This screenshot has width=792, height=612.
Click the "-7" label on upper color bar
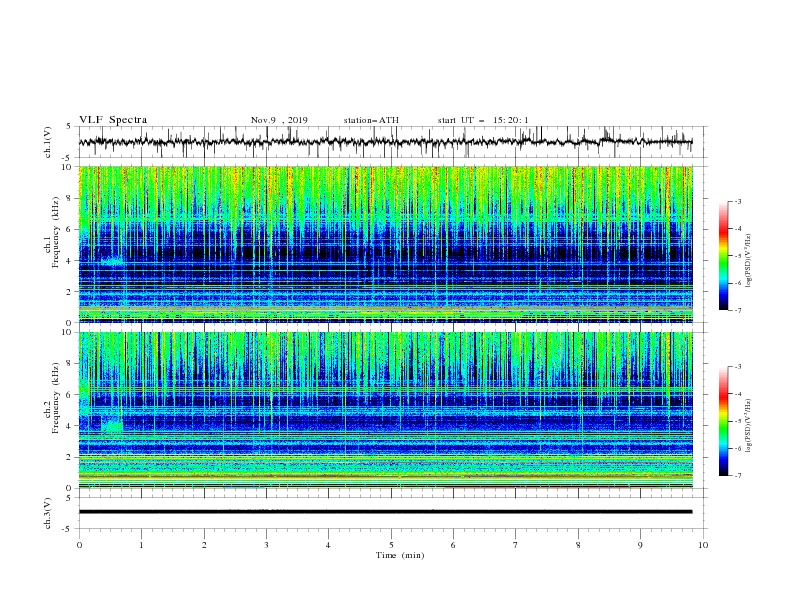coord(737,310)
